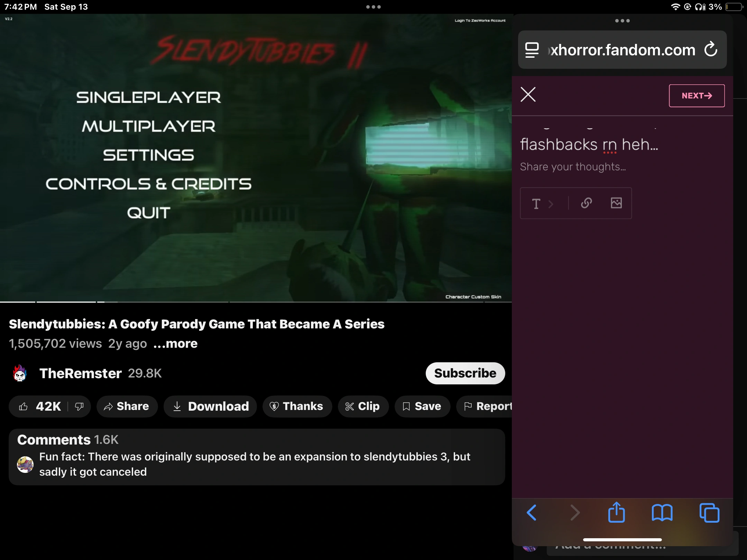Download the video
Image resolution: width=747 pixels, height=560 pixels.
coord(210,407)
